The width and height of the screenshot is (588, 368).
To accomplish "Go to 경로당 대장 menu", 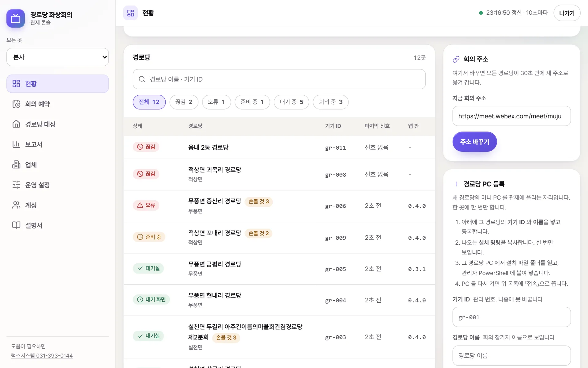I will pos(58,124).
